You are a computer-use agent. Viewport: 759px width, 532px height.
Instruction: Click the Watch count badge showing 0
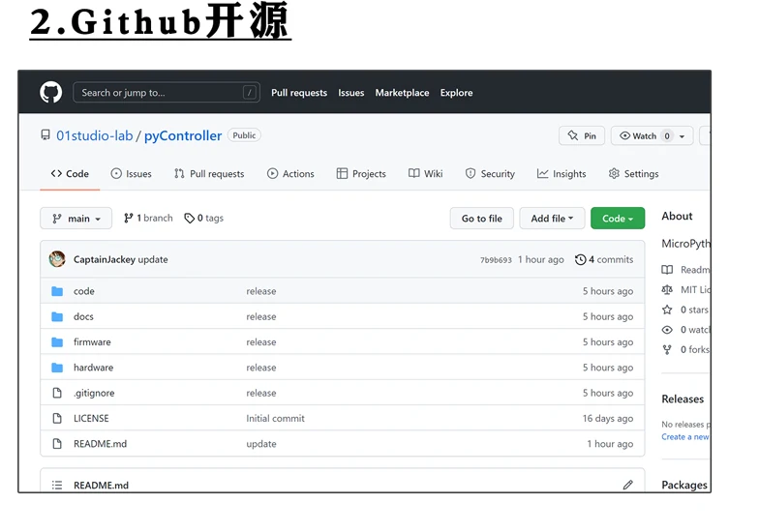pyautogui.click(x=667, y=135)
